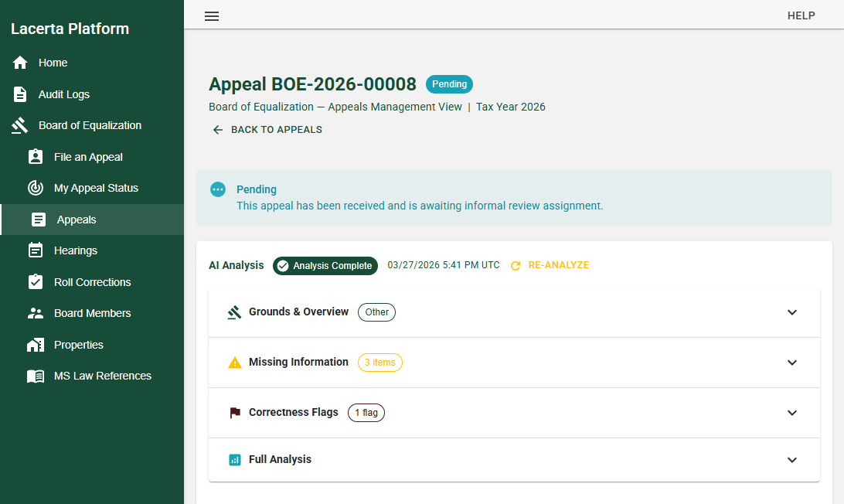Viewport: 844px width, 504px height.
Task: Click the Analysis Complete status pill
Action: [325, 265]
